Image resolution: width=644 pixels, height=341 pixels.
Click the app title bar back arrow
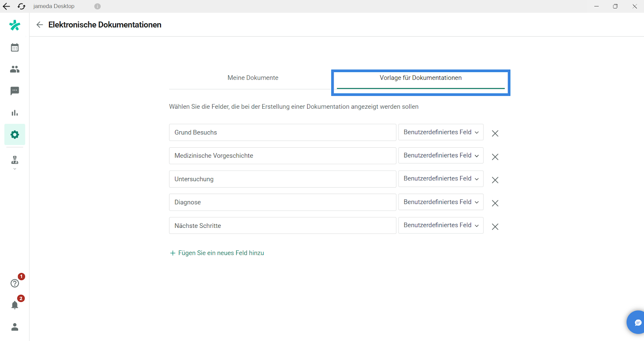(x=6, y=6)
